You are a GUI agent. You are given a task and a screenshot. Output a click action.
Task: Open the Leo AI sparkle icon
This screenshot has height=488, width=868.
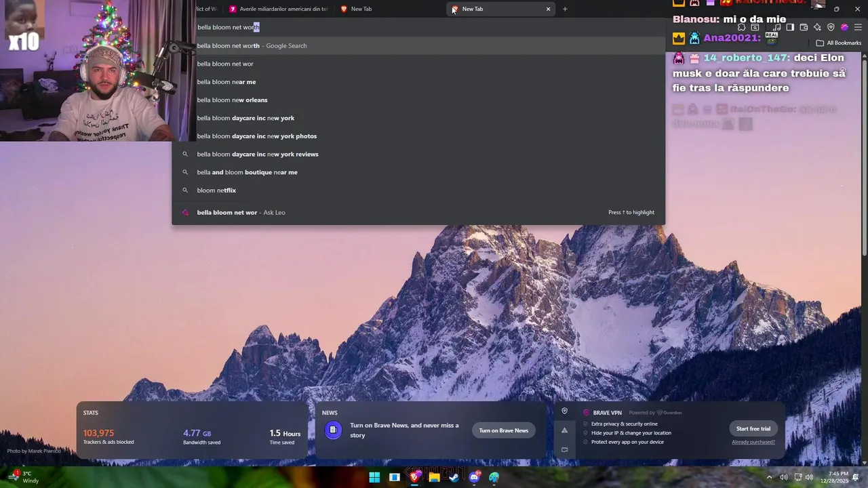817,27
